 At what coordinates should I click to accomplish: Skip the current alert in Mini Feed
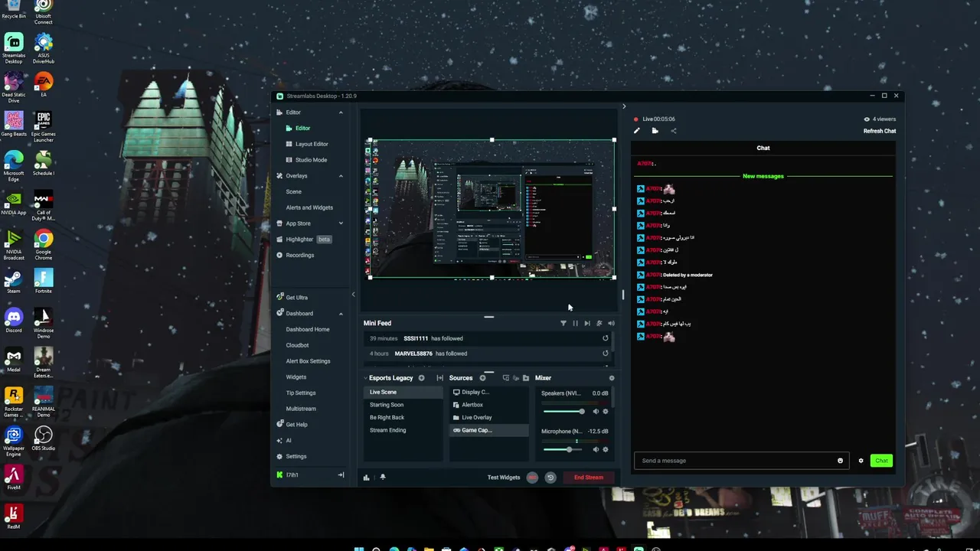pos(587,323)
